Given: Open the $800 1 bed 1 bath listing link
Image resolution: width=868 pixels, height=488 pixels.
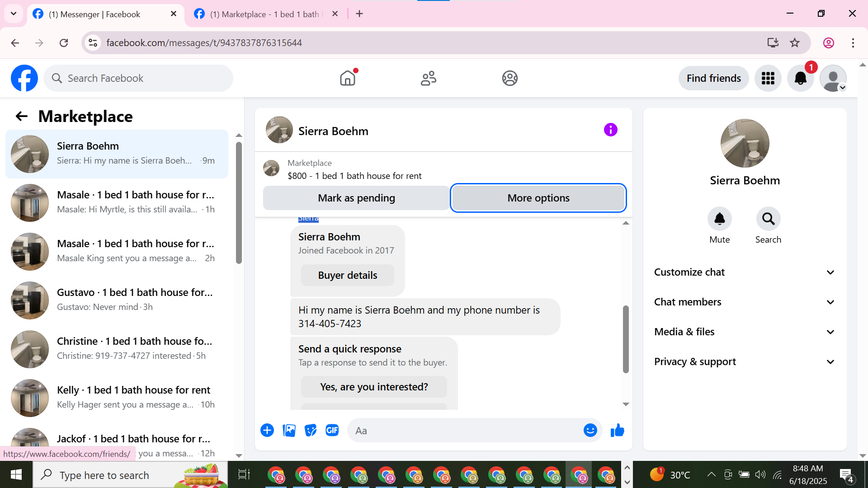Looking at the screenshot, I should pyautogui.click(x=354, y=176).
